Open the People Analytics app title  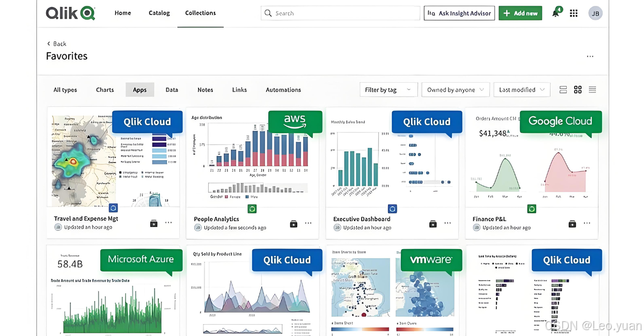(216, 219)
